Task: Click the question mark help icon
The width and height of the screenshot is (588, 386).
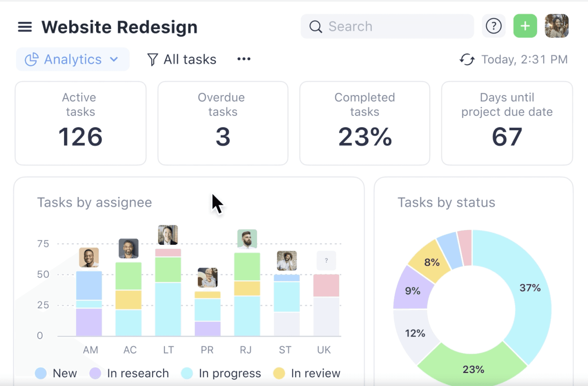Action: pyautogui.click(x=494, y=26)
